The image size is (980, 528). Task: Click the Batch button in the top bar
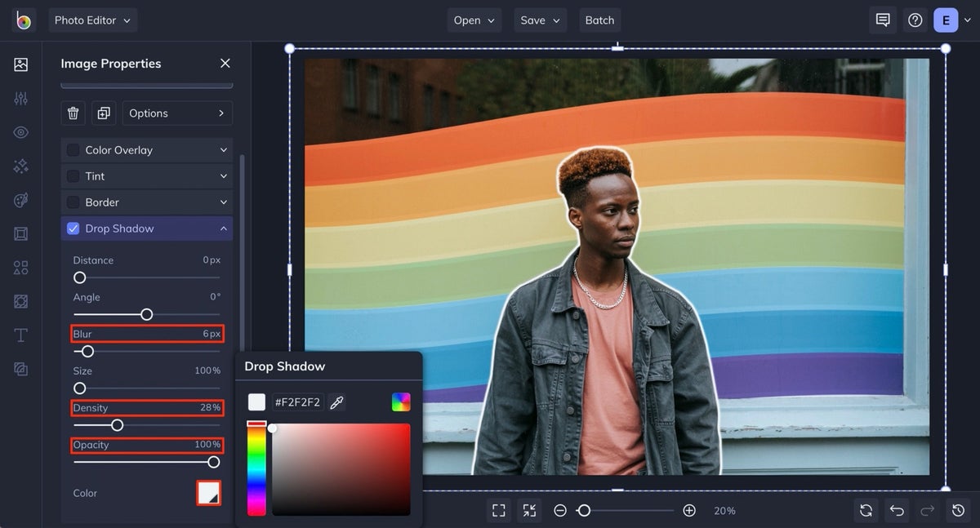click(x=599, y=20)
